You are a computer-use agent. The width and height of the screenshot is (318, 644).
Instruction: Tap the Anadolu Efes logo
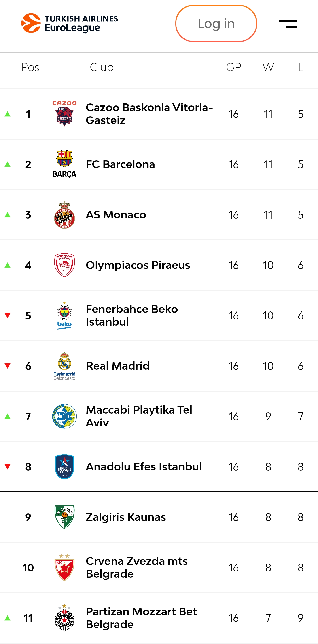tap(64, 467)
